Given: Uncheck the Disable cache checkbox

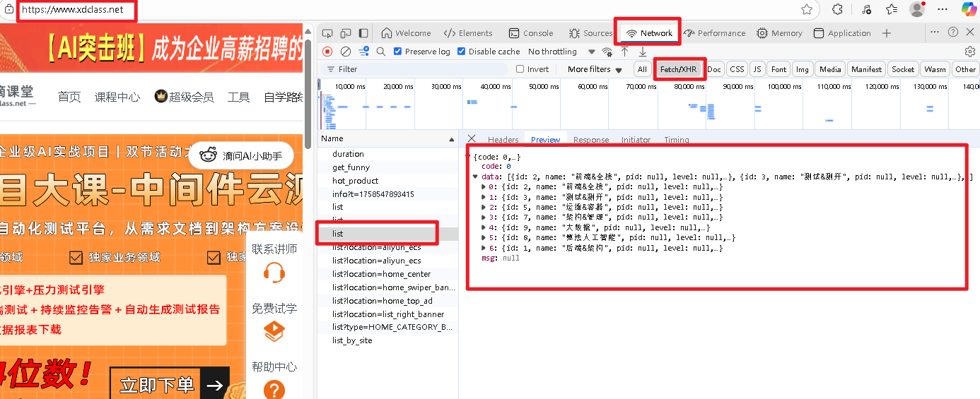Looking at the screenshot, I should point(462,52).
